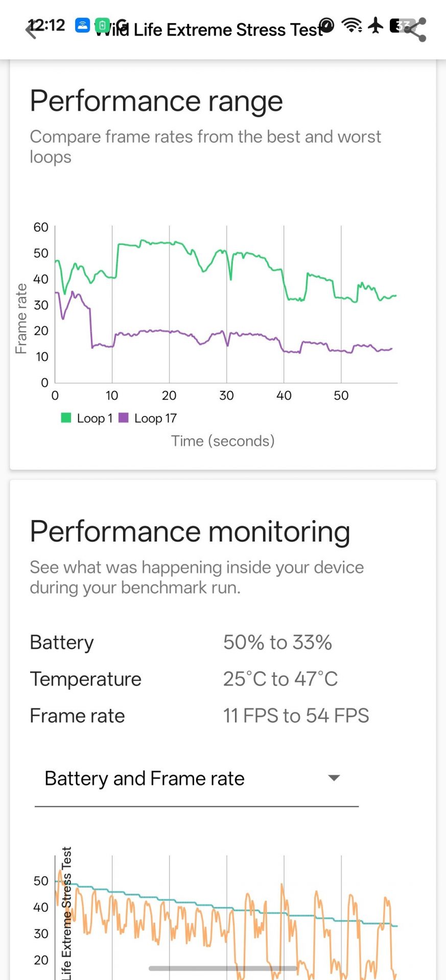
Task: Tap the Performance monitoring heading
Action: pos(190,532)
